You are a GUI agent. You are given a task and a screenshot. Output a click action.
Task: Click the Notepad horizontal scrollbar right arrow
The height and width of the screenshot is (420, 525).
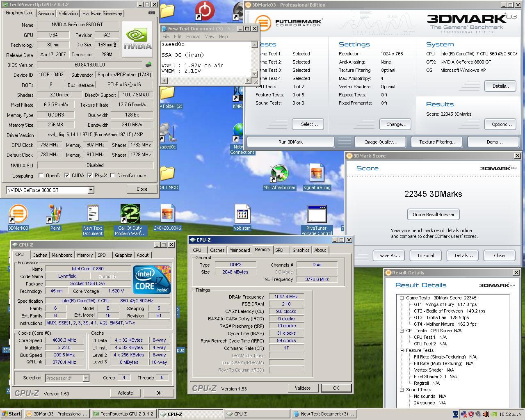[248, 80]
